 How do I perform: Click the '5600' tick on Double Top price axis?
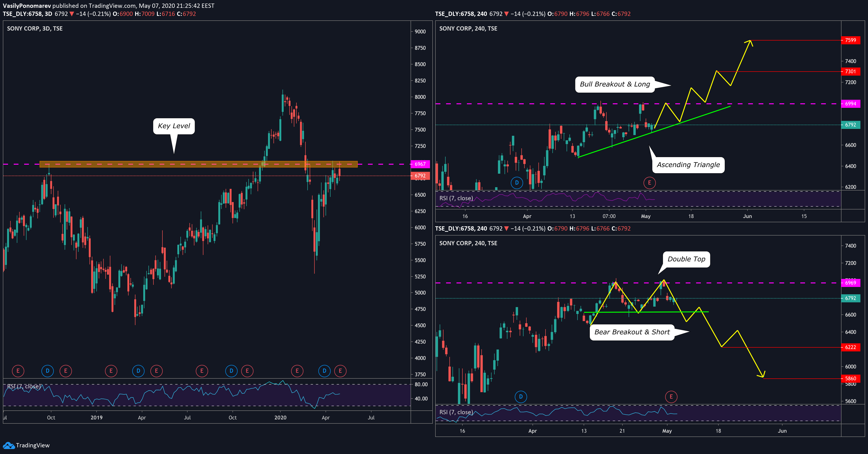coord(850,401)
